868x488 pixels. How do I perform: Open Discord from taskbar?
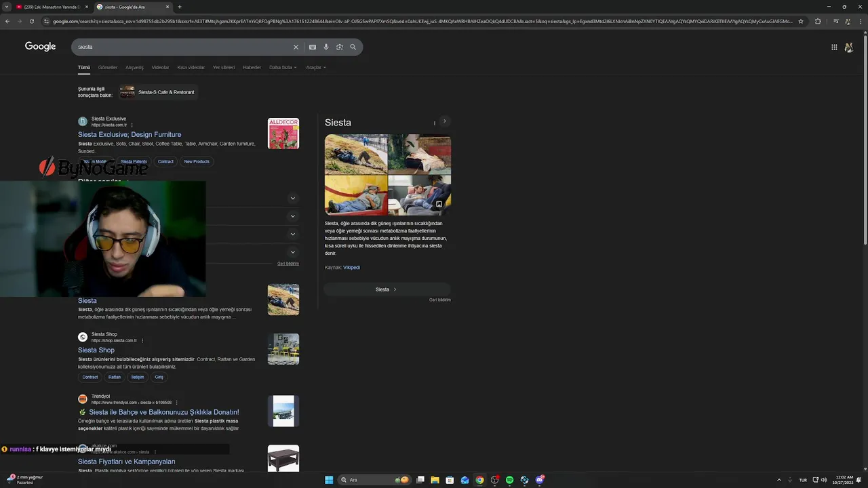tap(539, 480)
